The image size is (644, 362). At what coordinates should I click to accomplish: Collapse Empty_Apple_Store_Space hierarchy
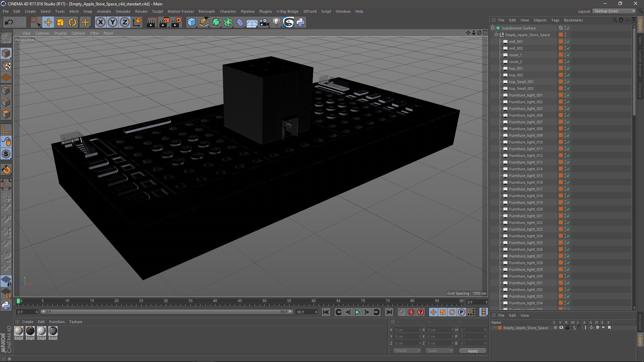(x=496, y=35)
